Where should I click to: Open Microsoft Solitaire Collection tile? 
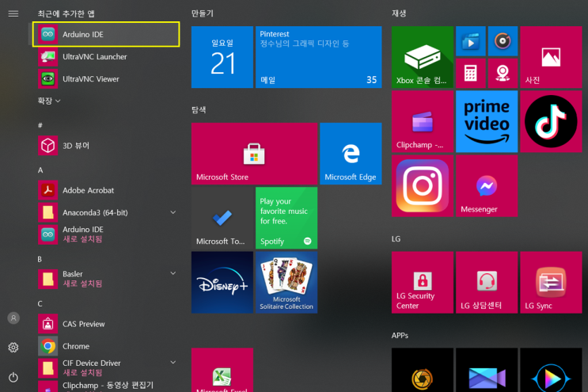click(286, 283)
